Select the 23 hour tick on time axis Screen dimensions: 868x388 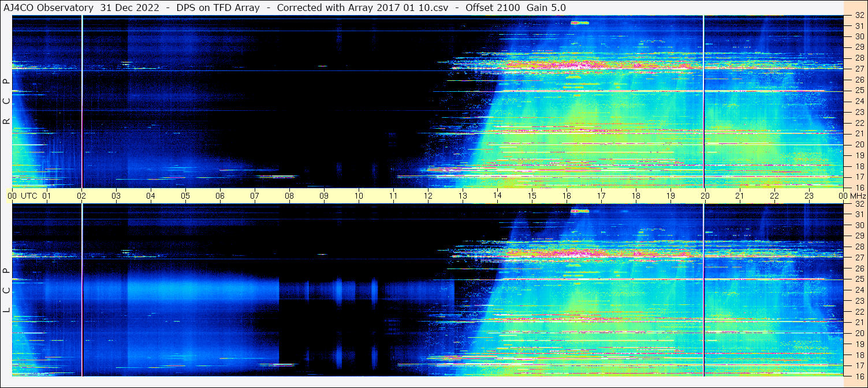[809, 196]
